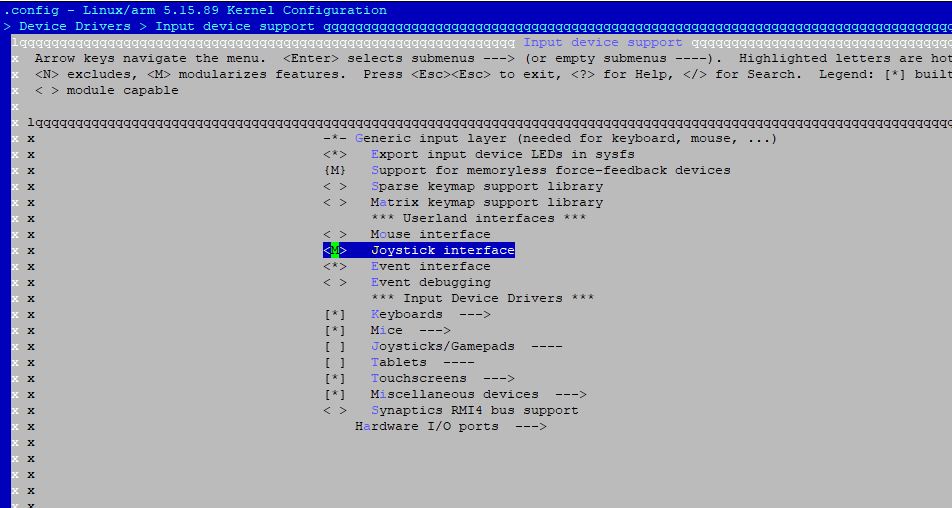Click Input device support in the breadcrumb
This screenshot has height=508, width=952.
pyautogui.click(x=234, y=26)
